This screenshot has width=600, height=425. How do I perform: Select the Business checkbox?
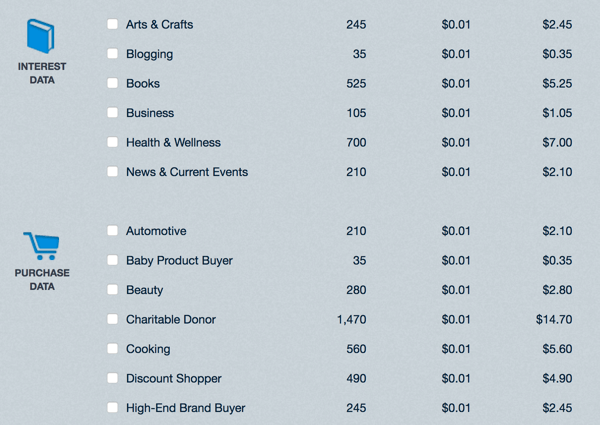point(112,112)
